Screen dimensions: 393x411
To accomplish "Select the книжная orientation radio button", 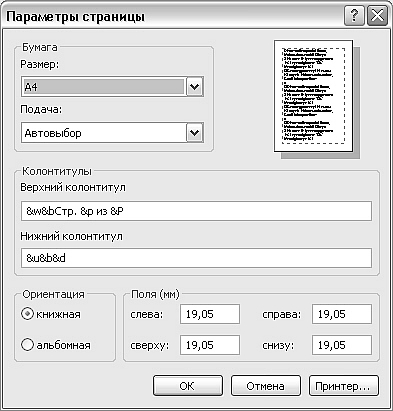I will coord(27,314).
